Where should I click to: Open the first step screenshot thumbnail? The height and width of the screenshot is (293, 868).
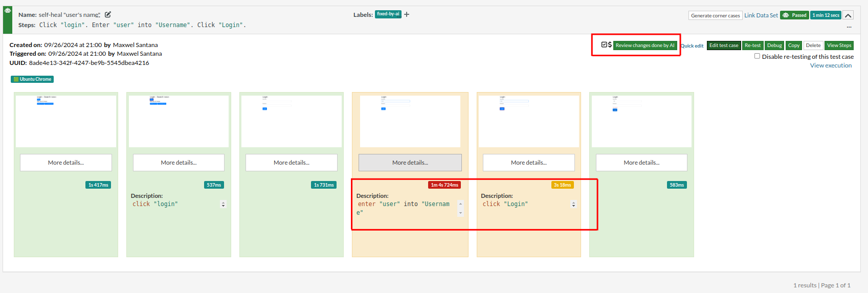(66, 121)
